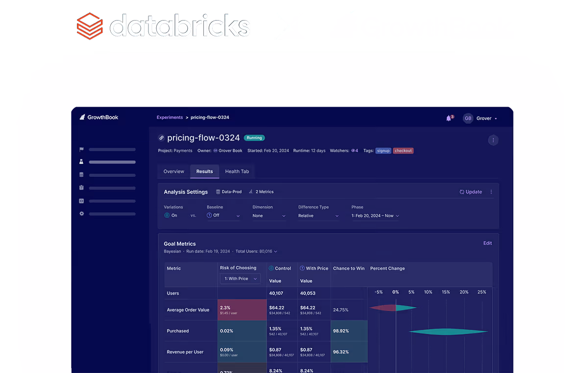Click the checkout tag
This screenshot has width=588, height=373.
pyautogui.click(x=403, y=151)
